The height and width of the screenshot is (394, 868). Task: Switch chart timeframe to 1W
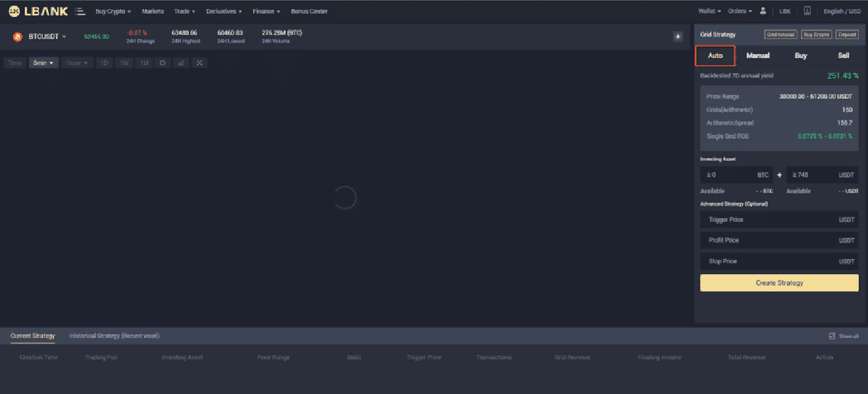click(x=124, y=63)
